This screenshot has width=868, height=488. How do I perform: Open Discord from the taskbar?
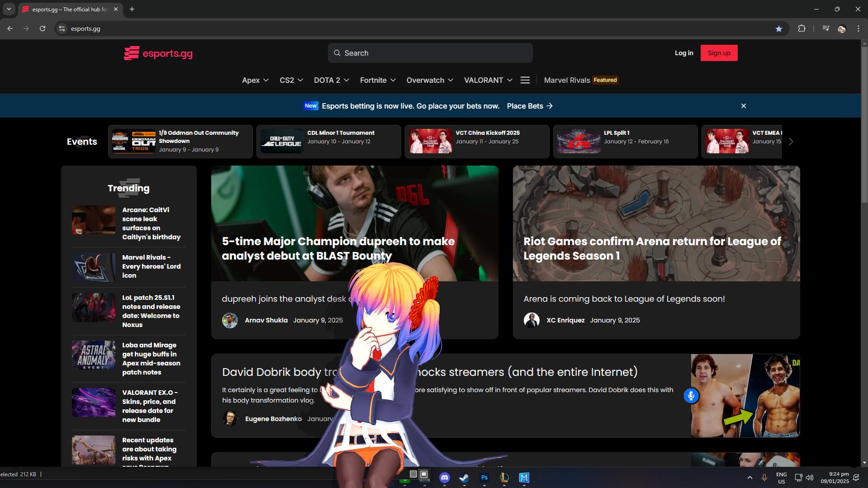pyautogui.click(x=444, y=478)
